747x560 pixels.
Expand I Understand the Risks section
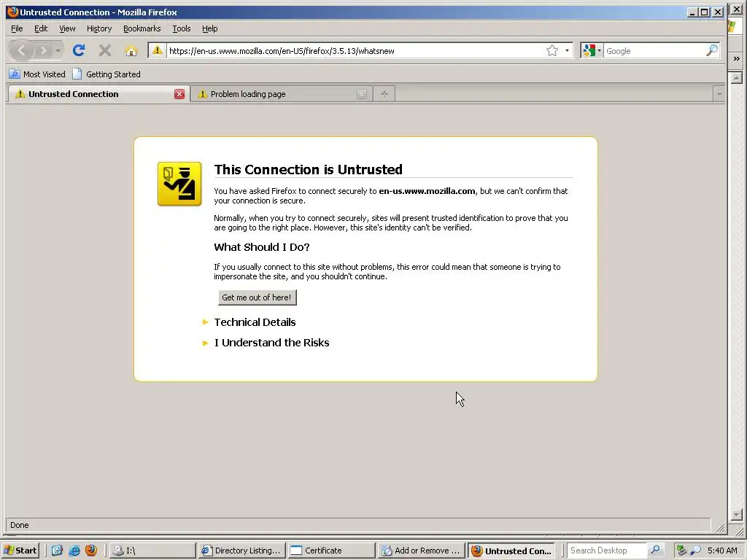coord(271,343)
